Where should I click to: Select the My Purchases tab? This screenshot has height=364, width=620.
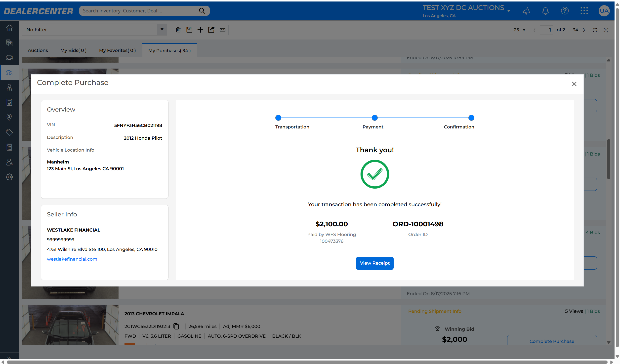point(169,50)
